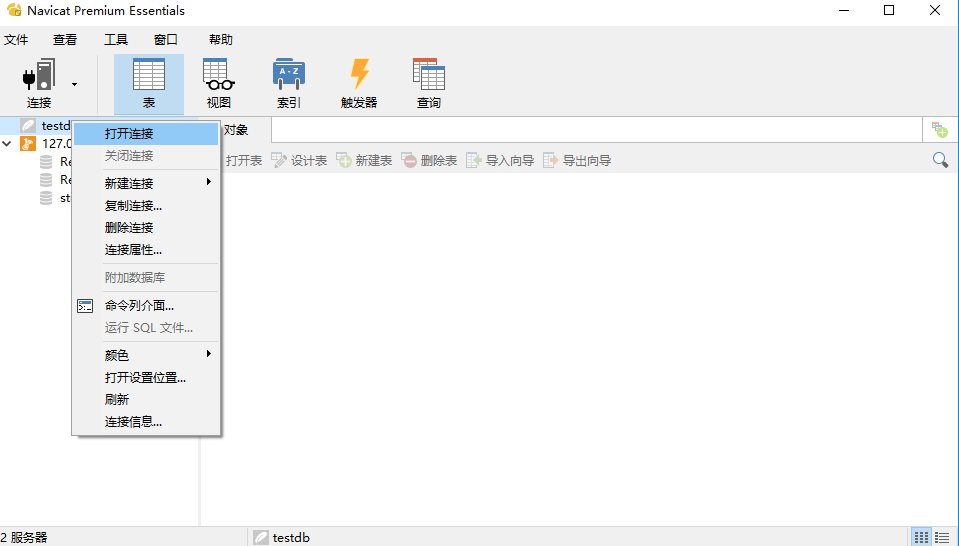The width and height of the screenshot is (959, 546).
Task: Click the Connection (连接) plug icon
Action: [39, 75]
